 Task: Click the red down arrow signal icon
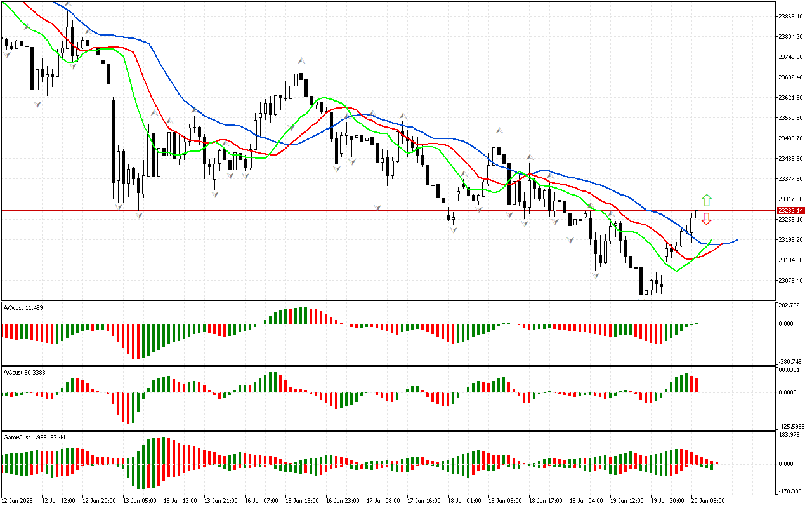(706, 219)
